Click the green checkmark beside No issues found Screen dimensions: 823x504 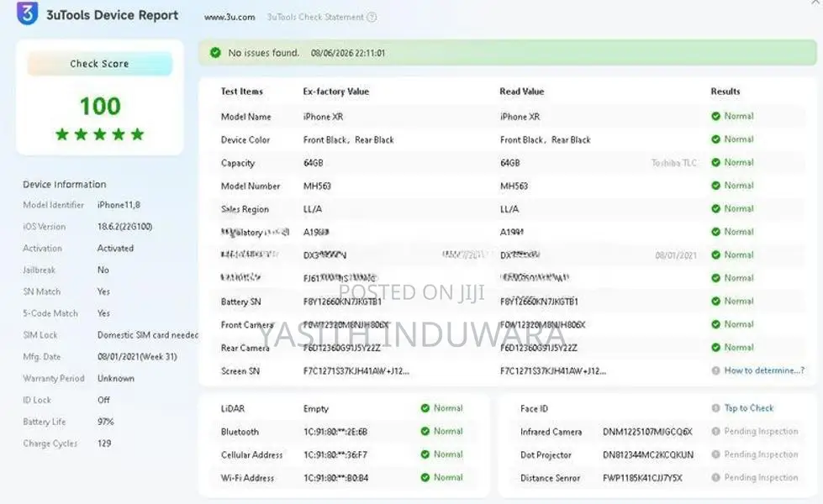[215, 52]
